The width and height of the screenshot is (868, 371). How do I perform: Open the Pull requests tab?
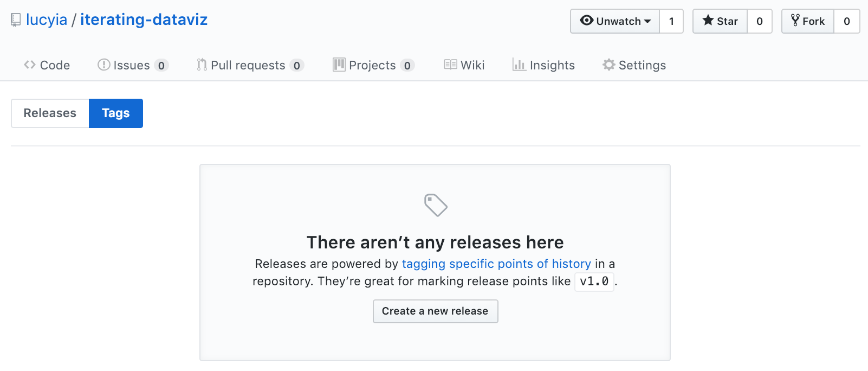point(250,65)
